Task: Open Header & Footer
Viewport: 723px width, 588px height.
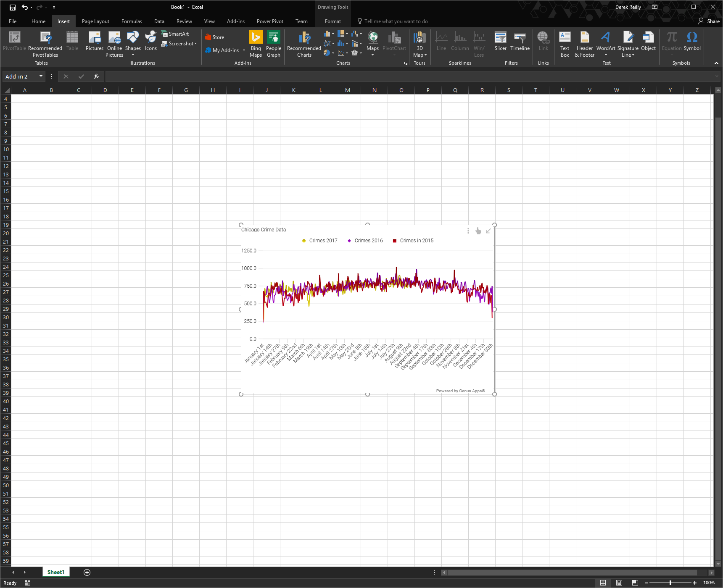Action: [x=585, y=44]
